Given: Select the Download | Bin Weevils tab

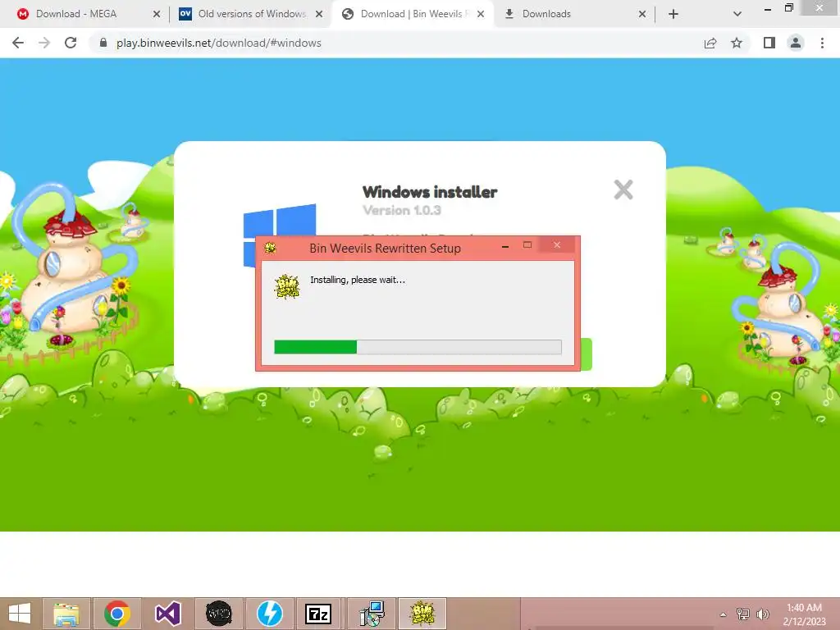Looking at the screenshot, I should (413, 14).
